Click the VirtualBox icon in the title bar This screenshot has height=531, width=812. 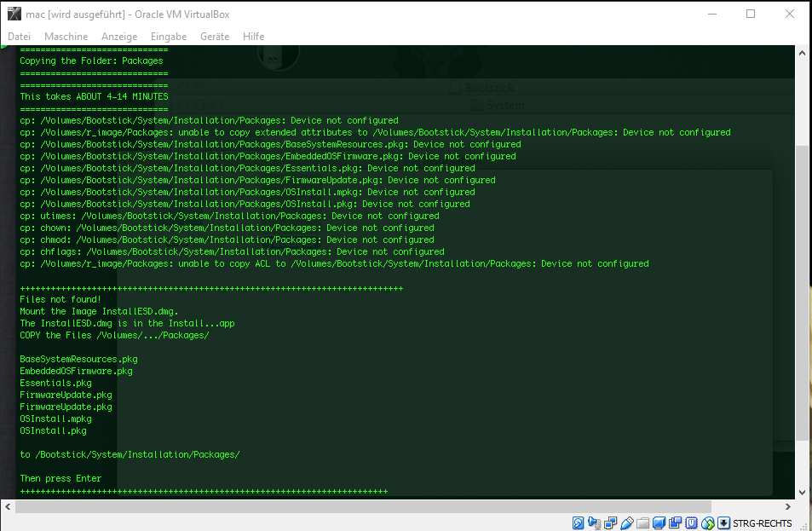tap(14, 14)
